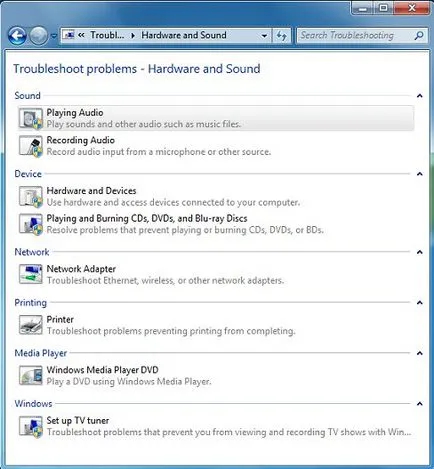Click the Media Player section heading

[x=41, y=353]
